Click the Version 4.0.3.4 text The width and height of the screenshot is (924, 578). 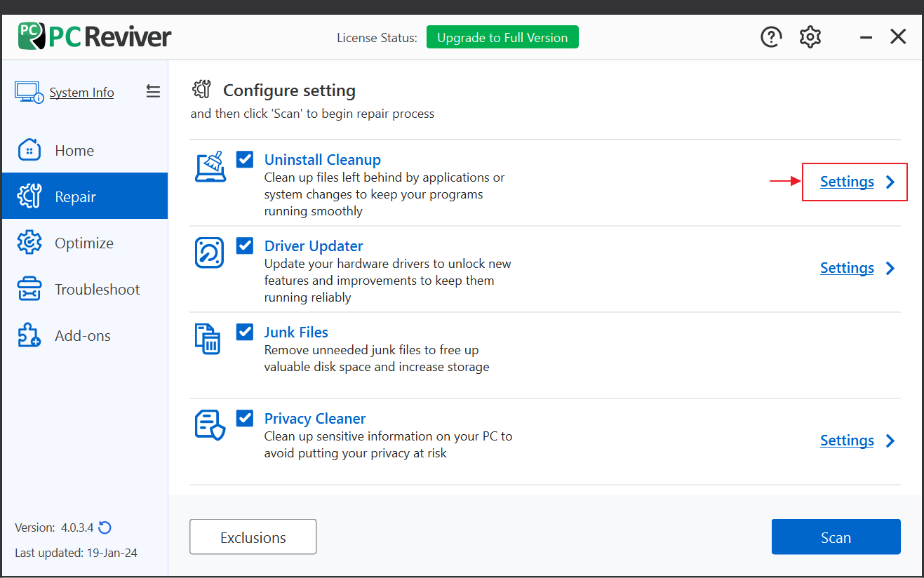[x=55, y=527]
